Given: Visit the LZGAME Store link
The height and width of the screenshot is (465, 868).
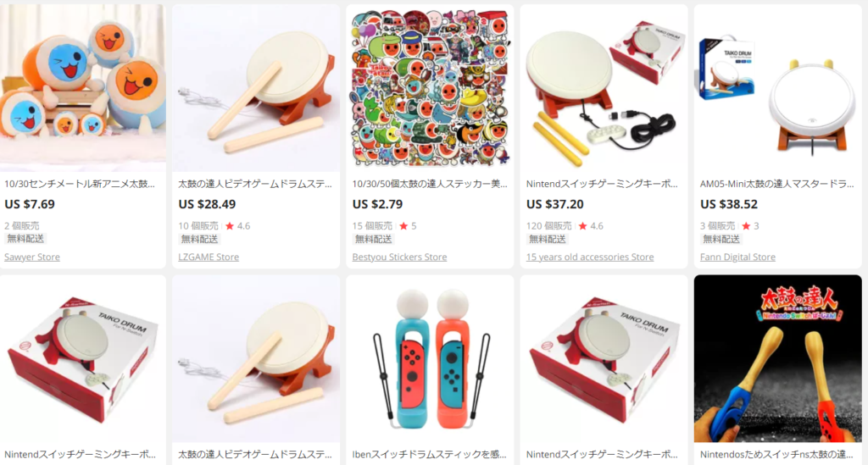Looking at the screenshot, I should pyautogui.click(x=209, y=257).
